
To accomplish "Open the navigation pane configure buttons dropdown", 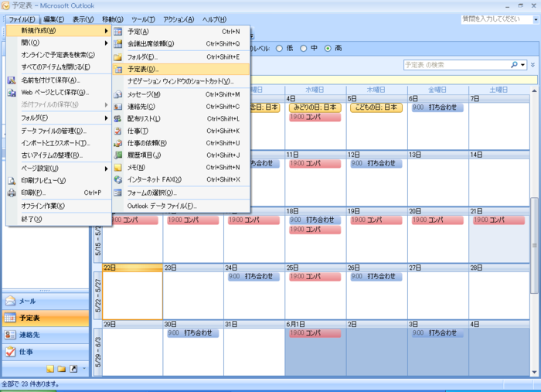I will tap(84, 369).
